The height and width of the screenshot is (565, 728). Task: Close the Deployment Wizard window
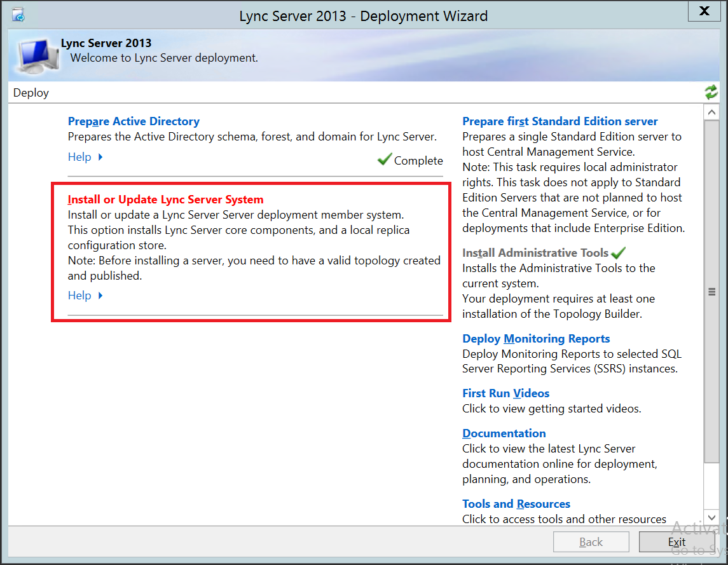(704, 11)
